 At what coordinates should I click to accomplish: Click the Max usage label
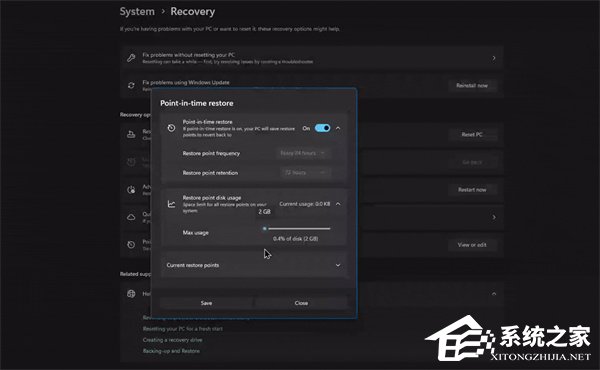click(x=196, y=233)
